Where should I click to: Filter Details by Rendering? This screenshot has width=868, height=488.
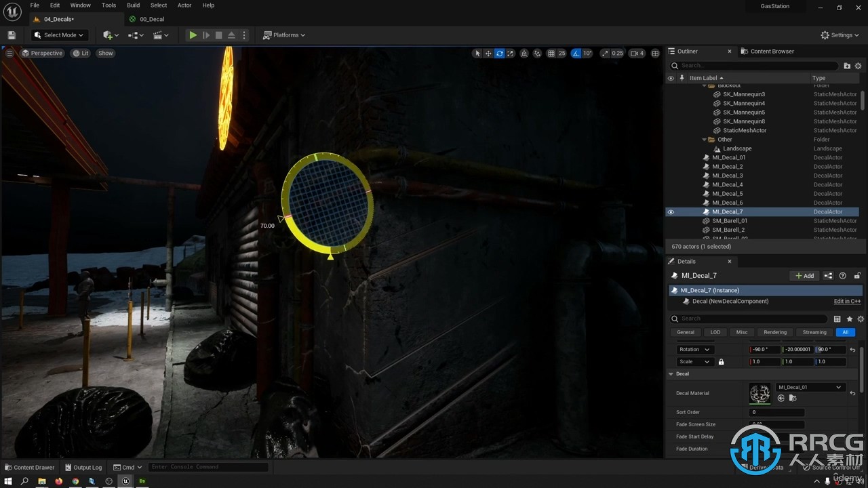pyautogui.click(x=775, y=333)
